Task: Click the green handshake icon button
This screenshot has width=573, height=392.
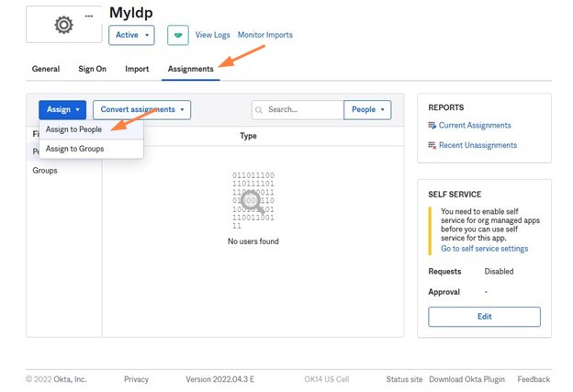Action: [176, 35]
